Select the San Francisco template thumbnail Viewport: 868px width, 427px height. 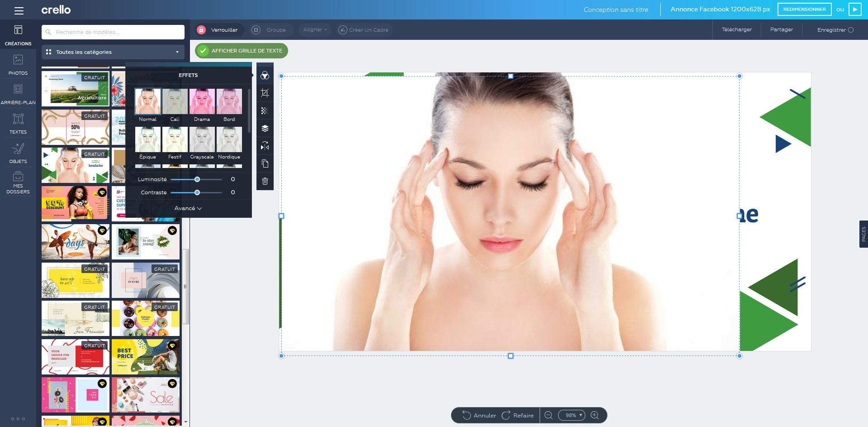(76, 318)
